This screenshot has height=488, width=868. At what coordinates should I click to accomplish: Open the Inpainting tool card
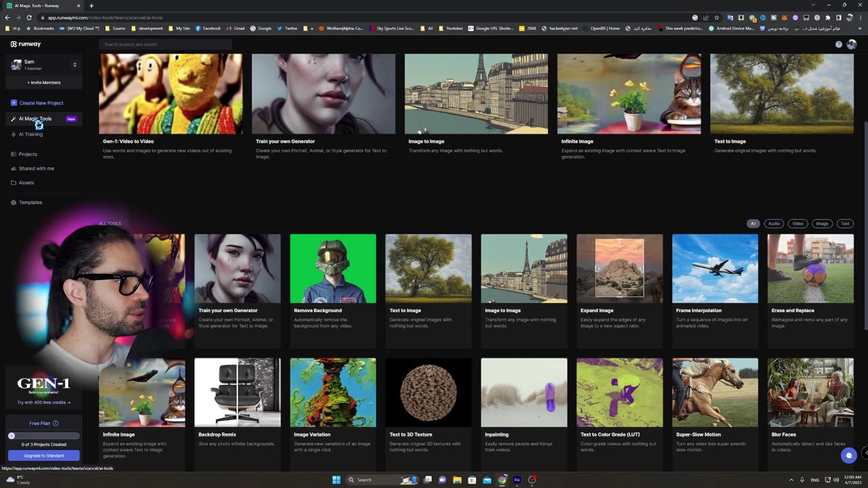pyautogui.click(x=524, y=413)
